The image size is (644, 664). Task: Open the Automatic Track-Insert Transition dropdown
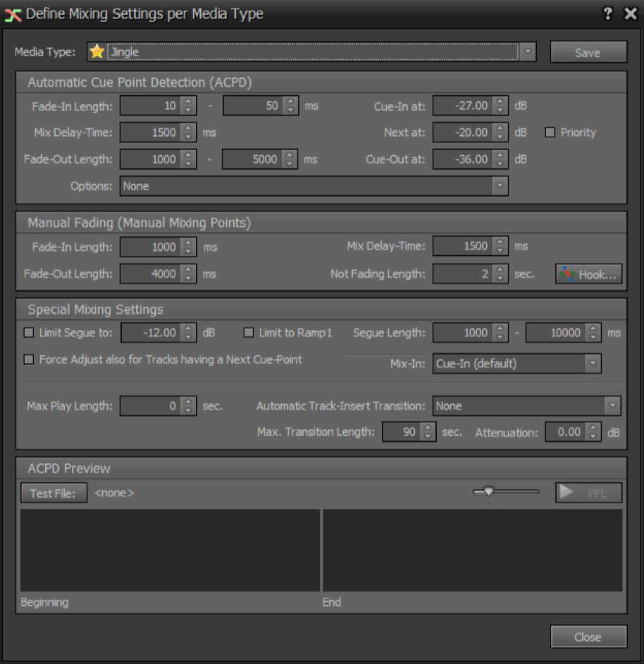612,406
